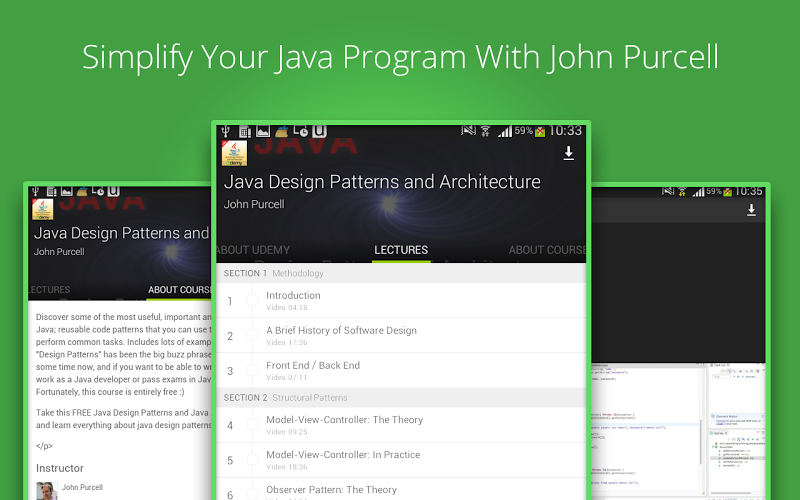Tap the download icon in right phone screen

coord(751,210)
